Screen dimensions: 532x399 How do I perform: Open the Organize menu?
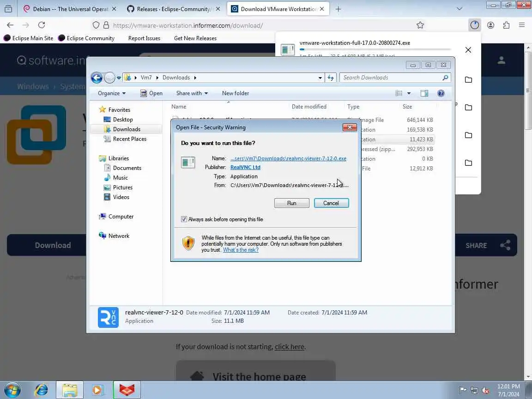[112, 93]
